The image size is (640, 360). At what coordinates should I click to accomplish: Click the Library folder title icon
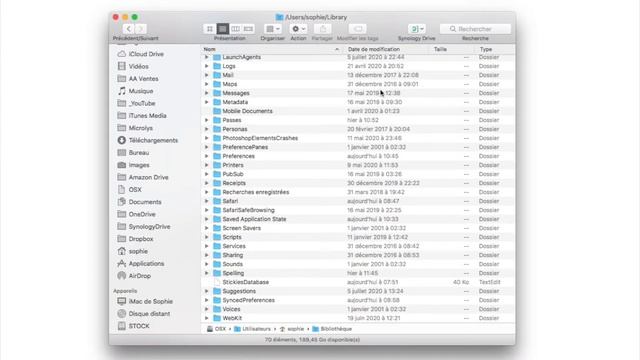pos(279,17)
